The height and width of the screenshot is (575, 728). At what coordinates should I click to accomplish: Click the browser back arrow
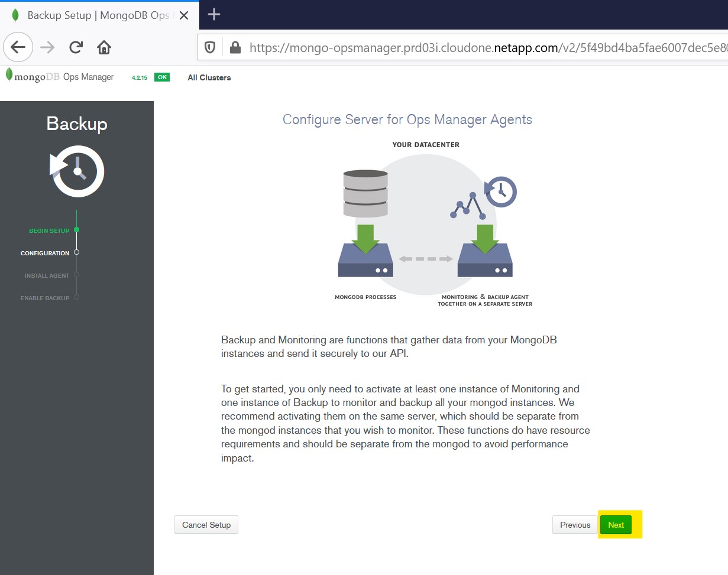18,47
